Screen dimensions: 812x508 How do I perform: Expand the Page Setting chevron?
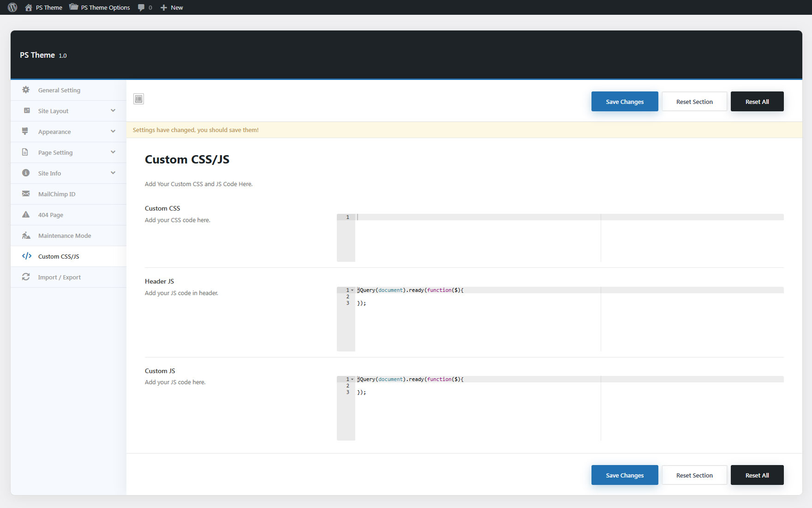click(113, 152)
